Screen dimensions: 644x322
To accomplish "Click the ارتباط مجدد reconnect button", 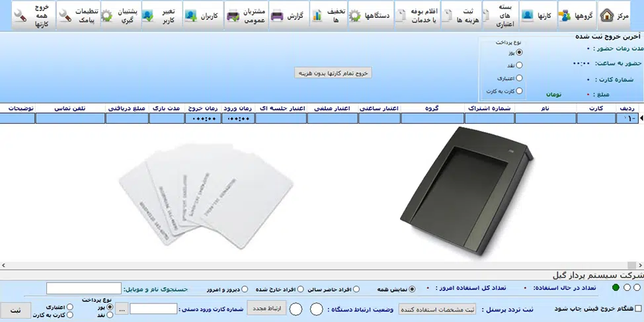I will coord(266,308).
